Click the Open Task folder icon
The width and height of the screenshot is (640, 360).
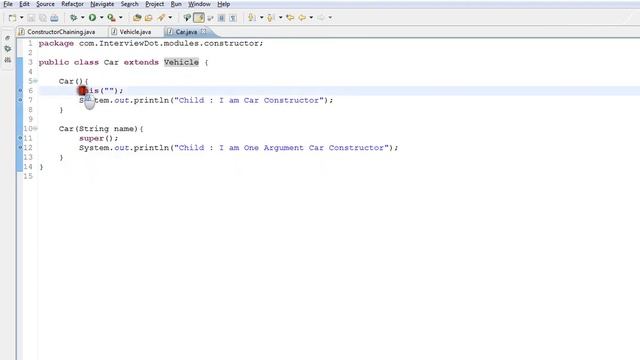149,18
